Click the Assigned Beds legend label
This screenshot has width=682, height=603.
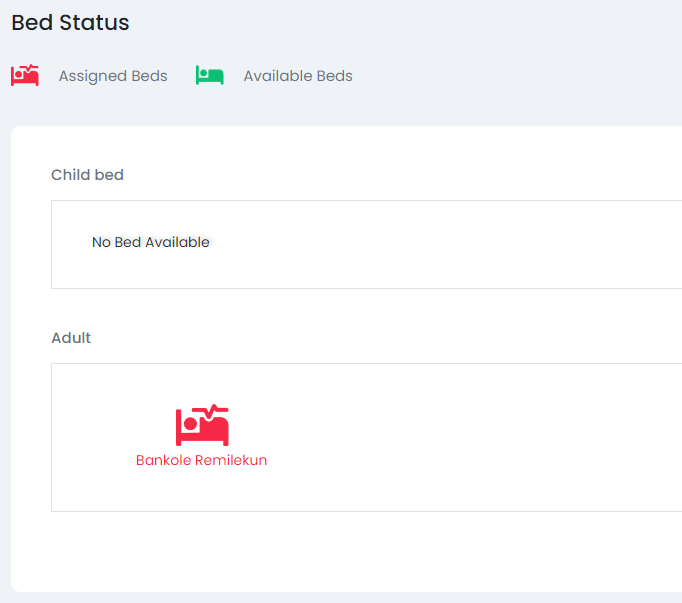(x=113, y=76)
